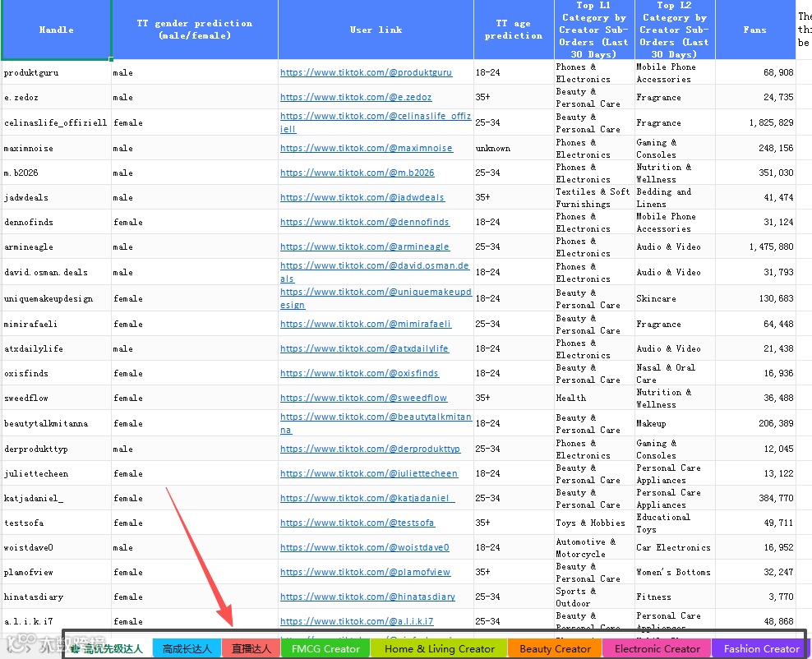
Task: Switch to the 高优先级达人 sheet tab
Action: coord(108,648)
